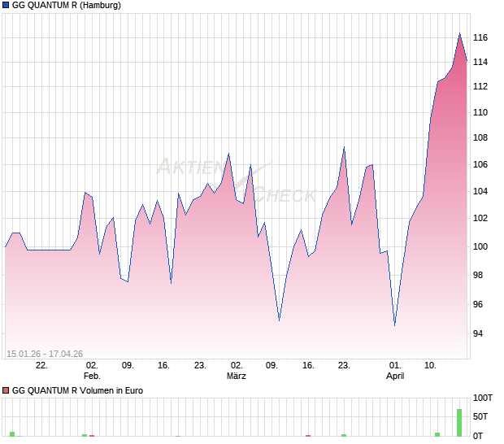Click the '10.' April date label
504x444 pixels.
(x=430, y=365)
